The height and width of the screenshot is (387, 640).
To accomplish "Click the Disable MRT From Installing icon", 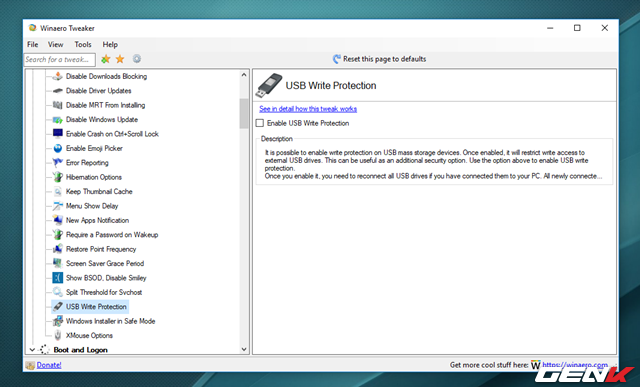I will (x=58, y=105).
